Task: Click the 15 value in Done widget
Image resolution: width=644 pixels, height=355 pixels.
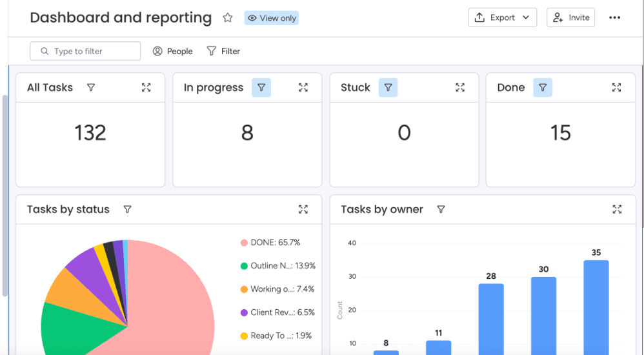Action: click(561, 133)
